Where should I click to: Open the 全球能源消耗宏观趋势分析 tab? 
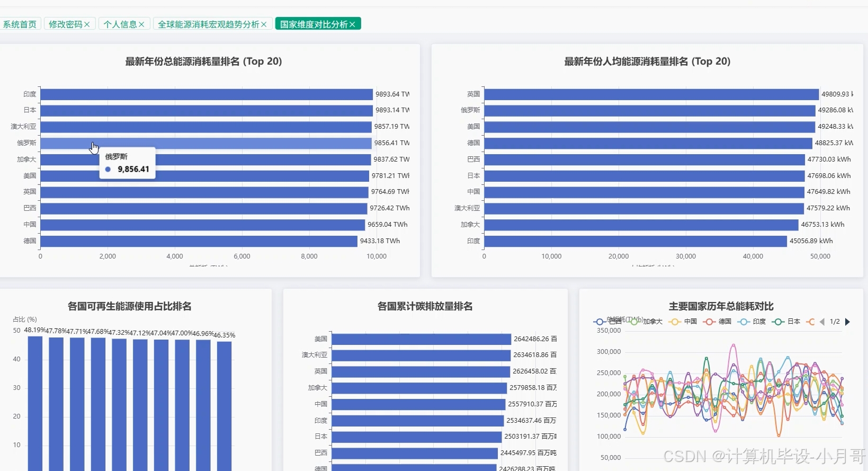tap(209, 24)
